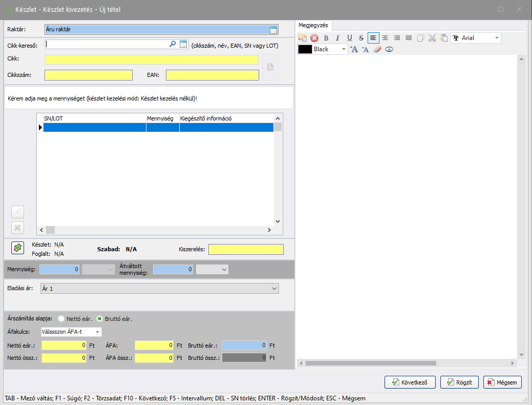Paste from clipboard in note toolbar

(444, 38)
